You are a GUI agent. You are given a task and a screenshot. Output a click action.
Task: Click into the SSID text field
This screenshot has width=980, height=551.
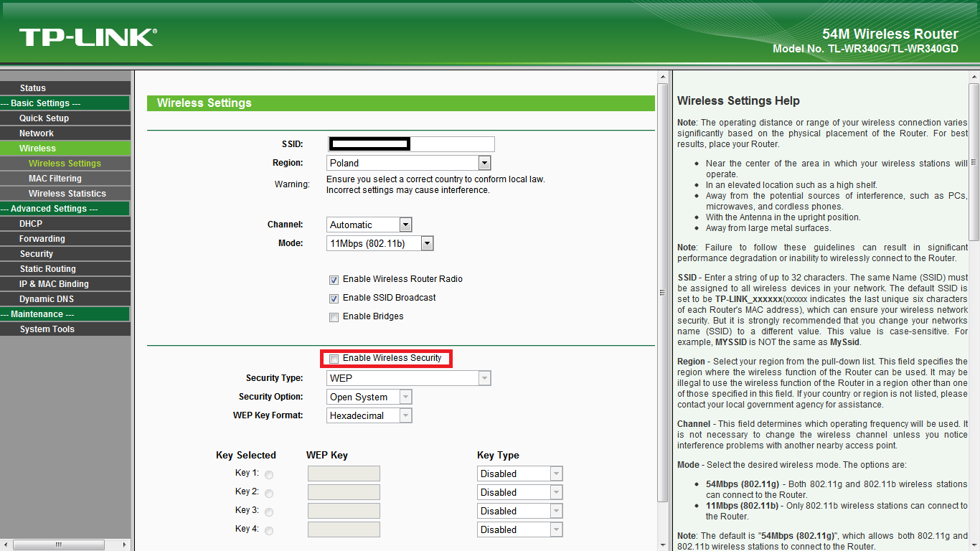(x=411, y=144)
